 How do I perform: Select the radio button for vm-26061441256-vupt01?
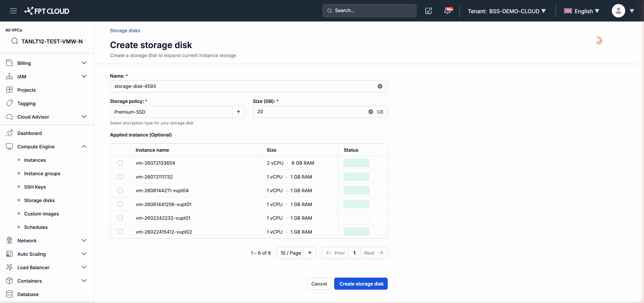tap(120, 204)
